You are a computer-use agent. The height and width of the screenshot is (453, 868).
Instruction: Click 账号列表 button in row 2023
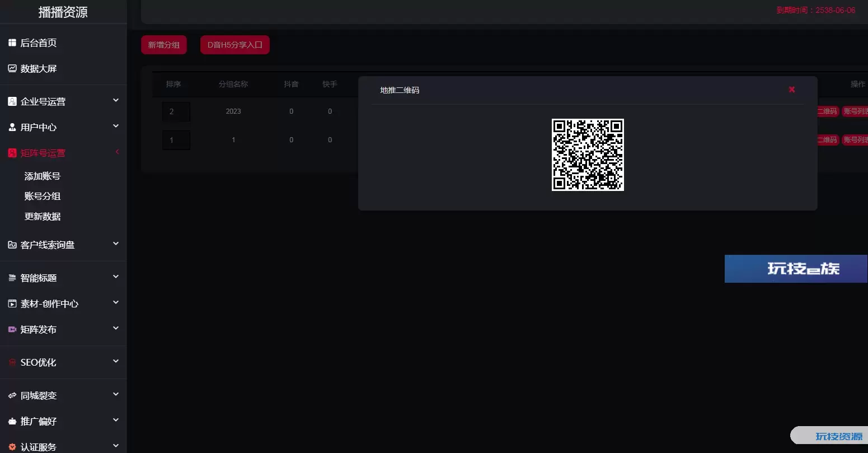(855, 111)
